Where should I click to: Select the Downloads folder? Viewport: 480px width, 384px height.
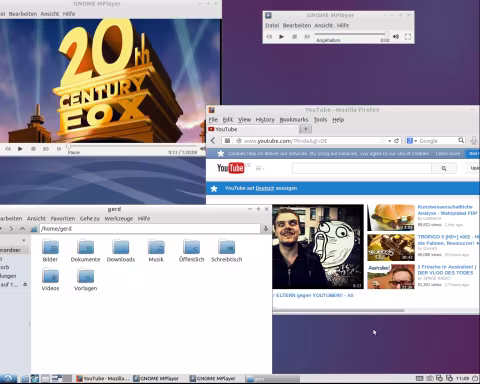pyautogui.click(x=121, y=251)
